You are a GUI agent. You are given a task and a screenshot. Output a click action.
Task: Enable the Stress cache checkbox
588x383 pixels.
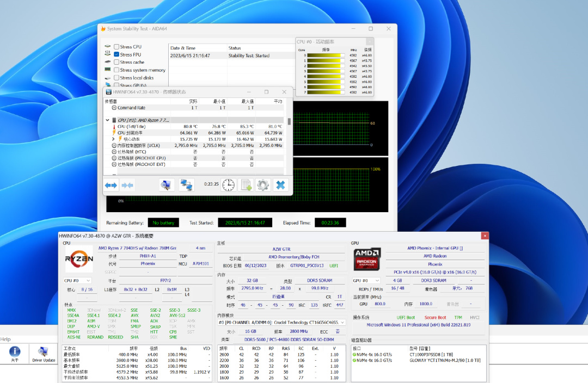pyautogui.click(x=117, y=62)
